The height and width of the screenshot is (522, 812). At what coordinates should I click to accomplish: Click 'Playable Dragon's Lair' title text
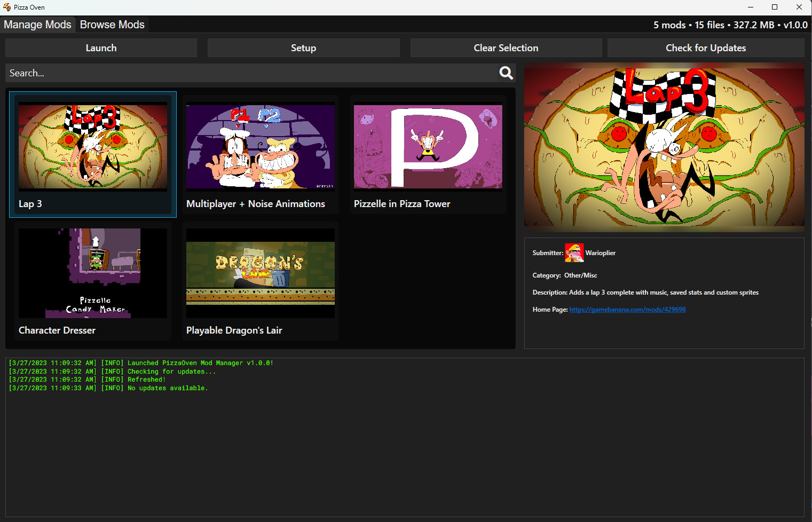tap(234, 330)
